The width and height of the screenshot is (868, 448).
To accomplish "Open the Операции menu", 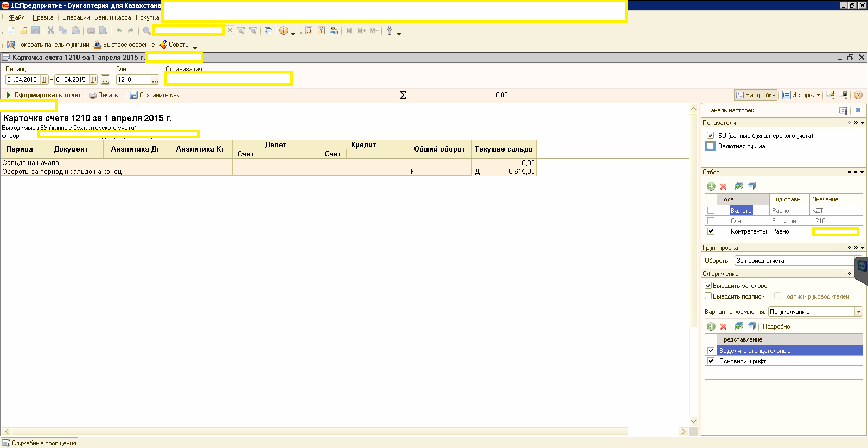I will pos(76,17).
